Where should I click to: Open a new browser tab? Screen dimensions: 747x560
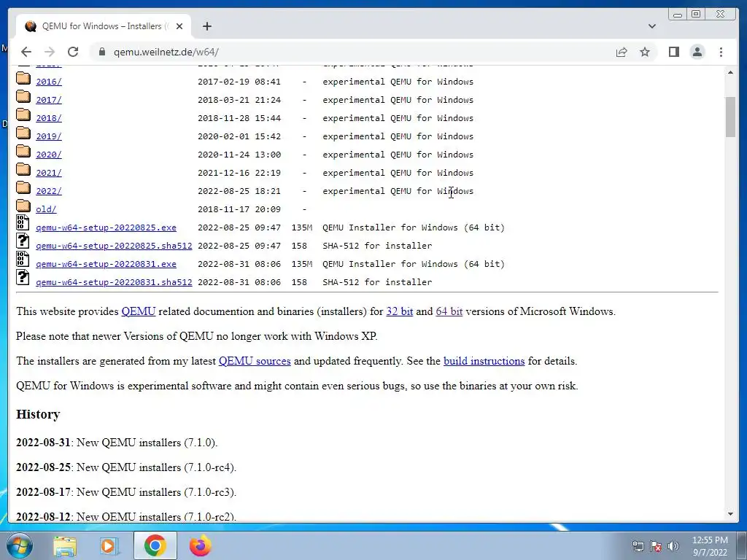coord(206,26)
